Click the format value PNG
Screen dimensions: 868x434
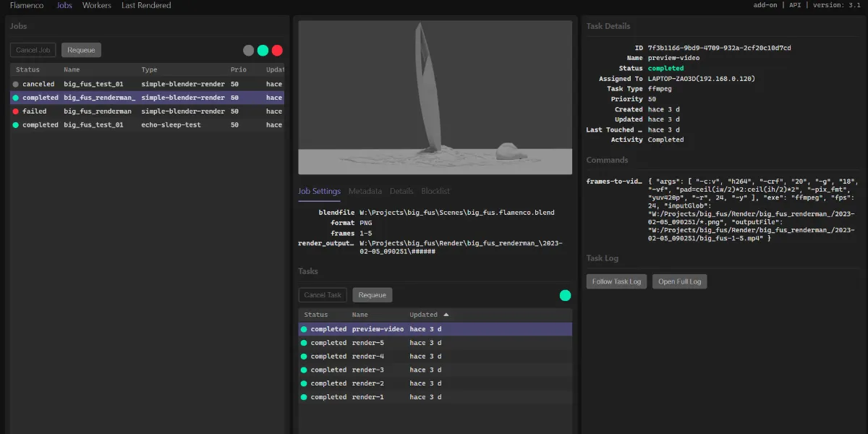coord(366,224)
